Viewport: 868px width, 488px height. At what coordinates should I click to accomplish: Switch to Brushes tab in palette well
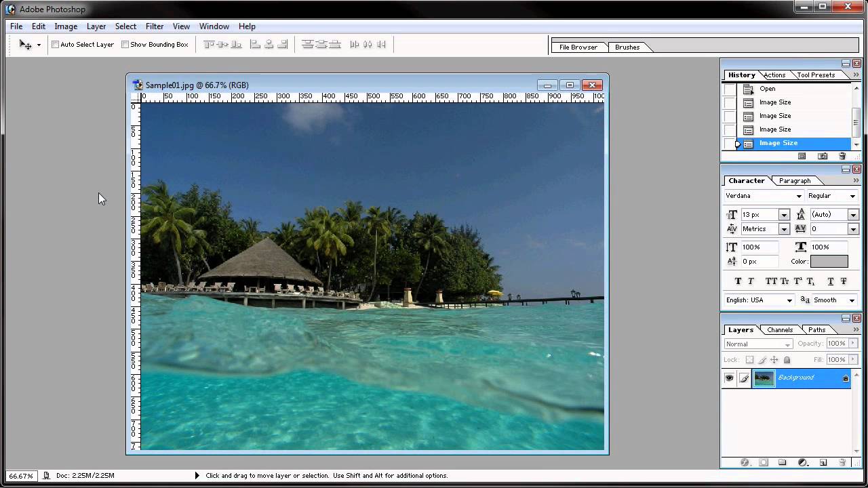coord(627,47)
